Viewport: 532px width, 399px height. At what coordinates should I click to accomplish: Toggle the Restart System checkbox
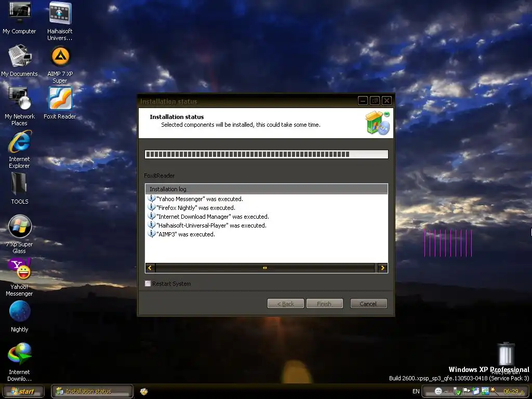pyautogui.click(x=148, y=283)
